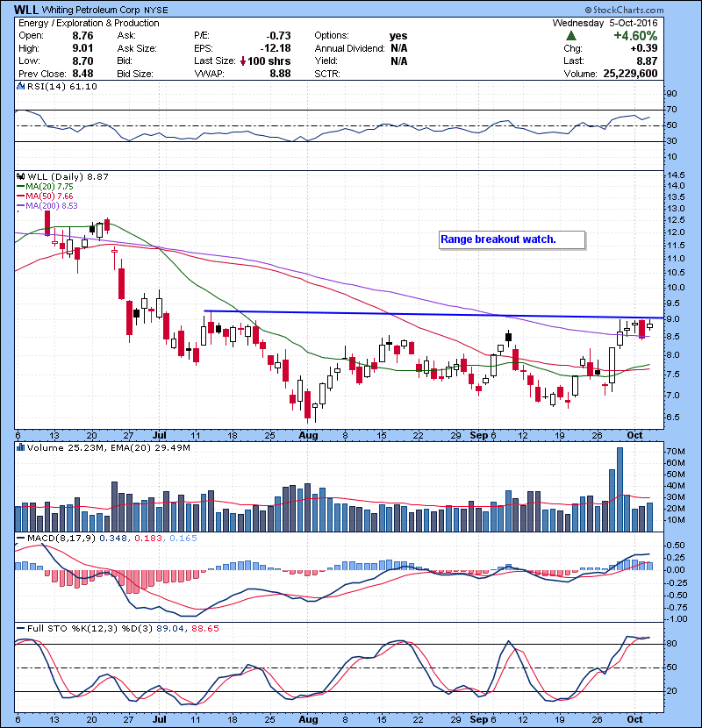Click the Options value yes

tap(398, 36)
